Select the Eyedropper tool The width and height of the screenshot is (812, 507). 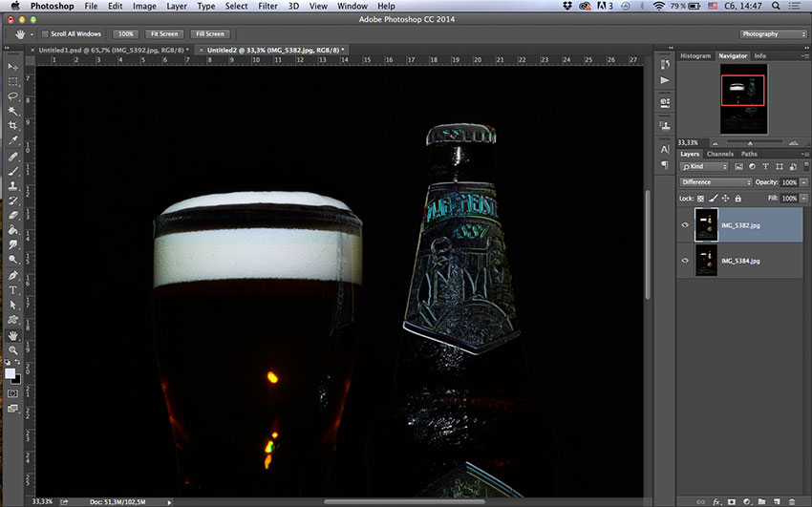click(13, 140)
